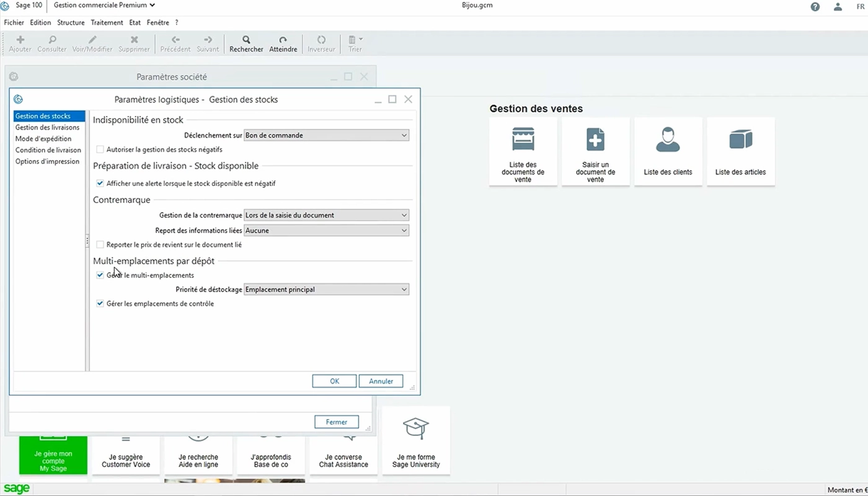Open Je converse Chat Assistance tile
This screenshot has width=868, height=496.
[x=343, y=455]
